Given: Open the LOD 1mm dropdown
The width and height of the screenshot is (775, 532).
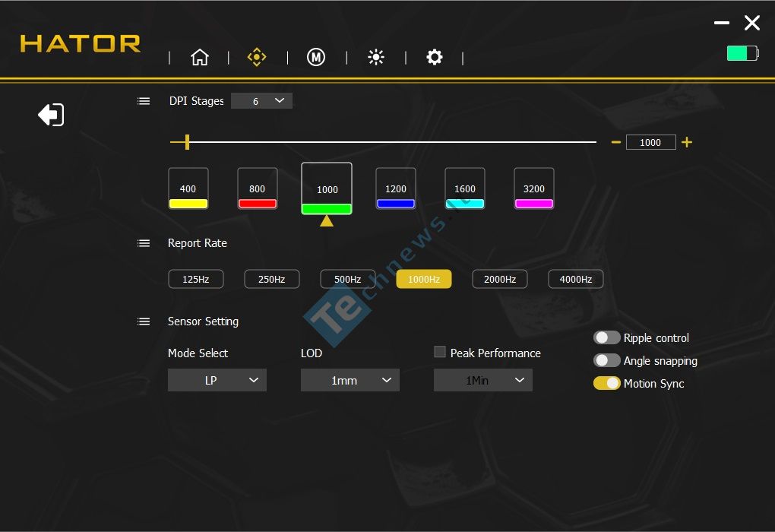Looking at the screenshot, I should pos(350,380).
